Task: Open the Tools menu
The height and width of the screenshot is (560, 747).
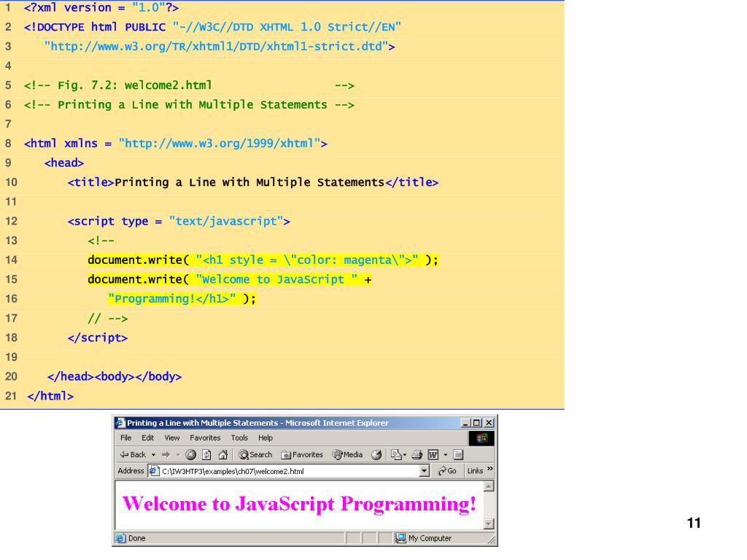Action: click(x=239, y=437)
